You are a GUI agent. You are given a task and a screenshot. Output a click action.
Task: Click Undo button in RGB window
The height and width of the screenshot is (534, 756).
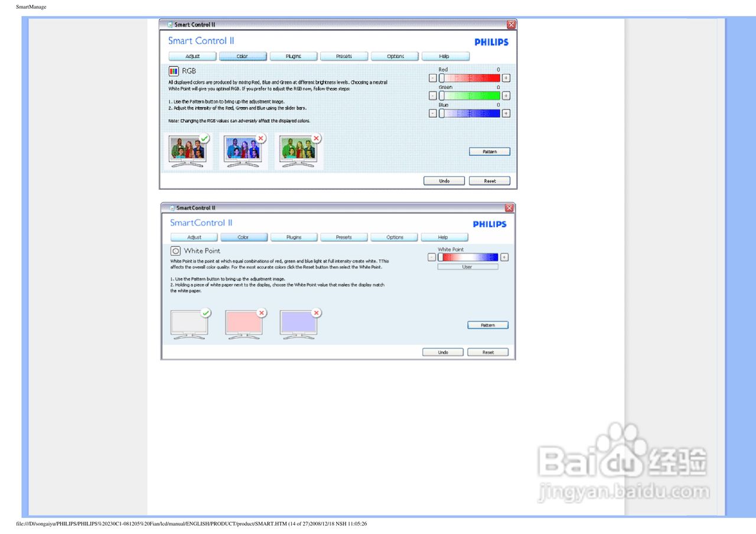click(444, 181)
